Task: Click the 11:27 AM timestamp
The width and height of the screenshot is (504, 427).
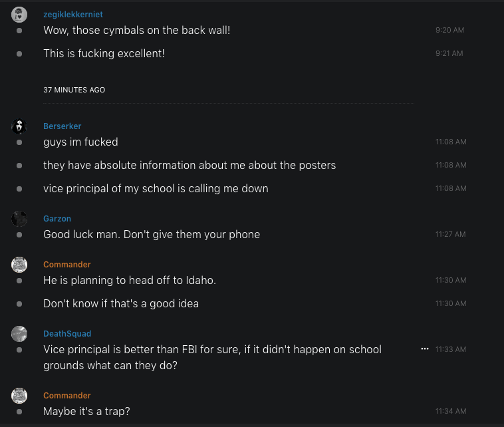Action: (x=451, y=235)
